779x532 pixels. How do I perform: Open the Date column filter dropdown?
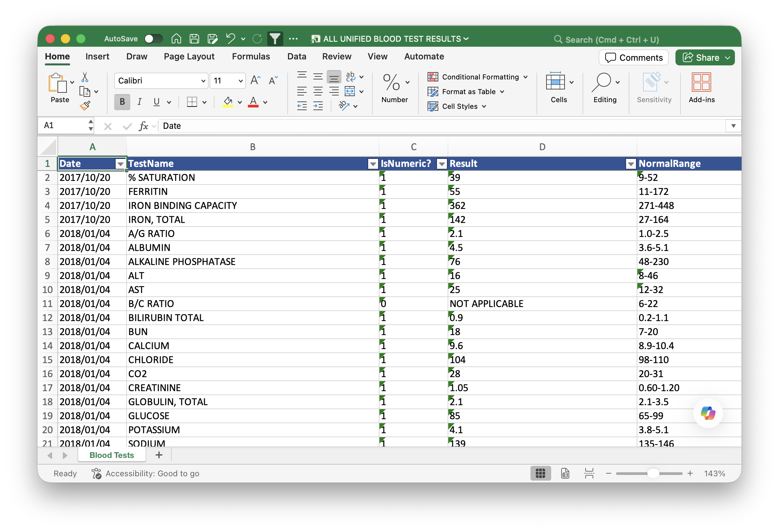point(120,164)
